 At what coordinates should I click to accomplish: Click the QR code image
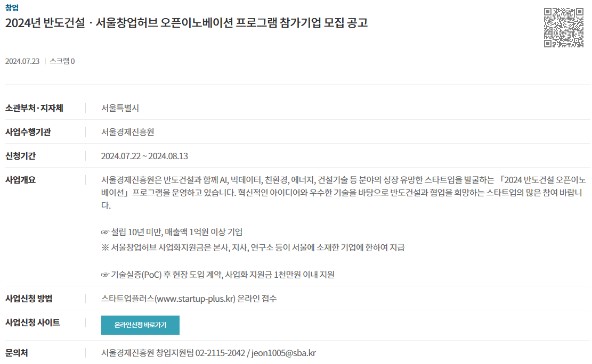point(564,28)
